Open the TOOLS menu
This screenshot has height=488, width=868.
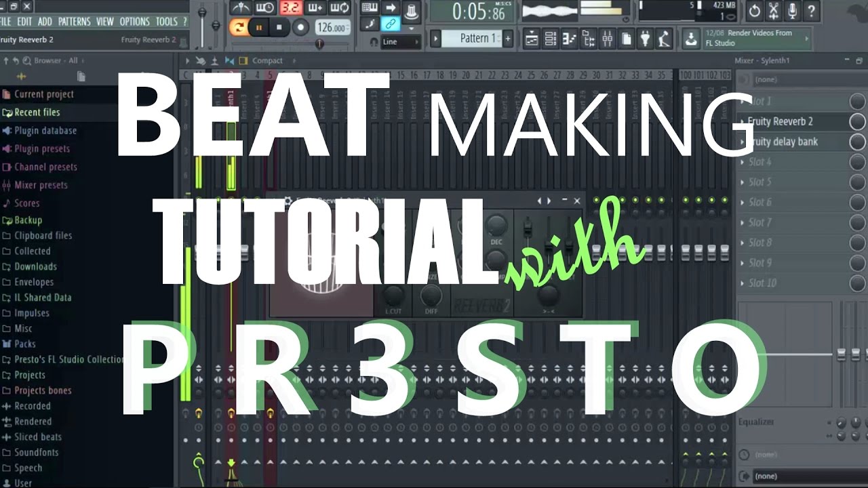coord(167,22)
